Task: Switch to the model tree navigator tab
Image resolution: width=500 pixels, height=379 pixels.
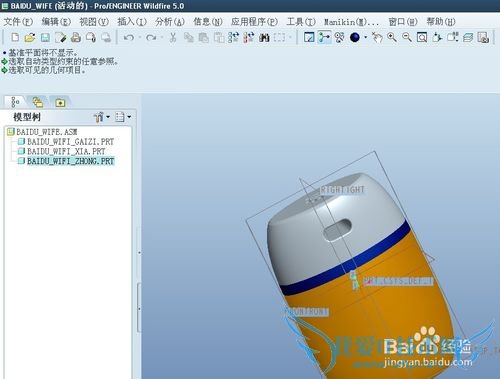Action: pyautogui.click(x=15, y=102)
